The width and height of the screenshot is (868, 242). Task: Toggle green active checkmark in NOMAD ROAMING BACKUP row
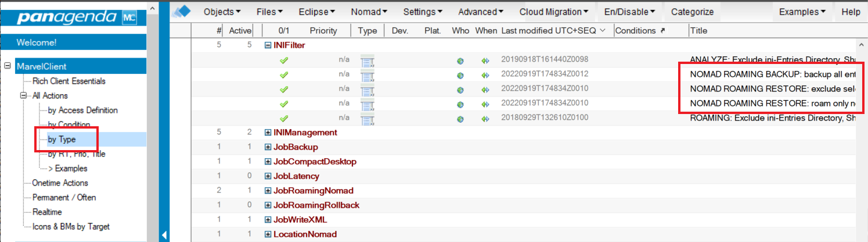283,74
